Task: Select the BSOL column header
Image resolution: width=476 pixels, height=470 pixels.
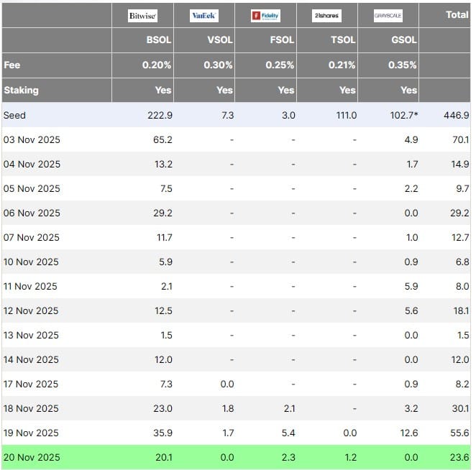Action: (x=158, y=40)
